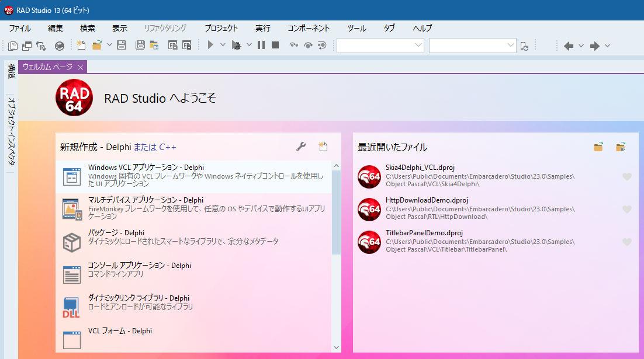Click the Run Until Return debug icon
The height and width of the screenshot is (359, 644).
point(322,45)
